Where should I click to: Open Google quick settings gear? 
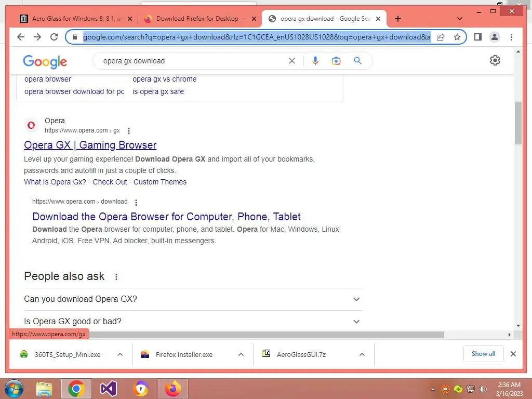495,60
